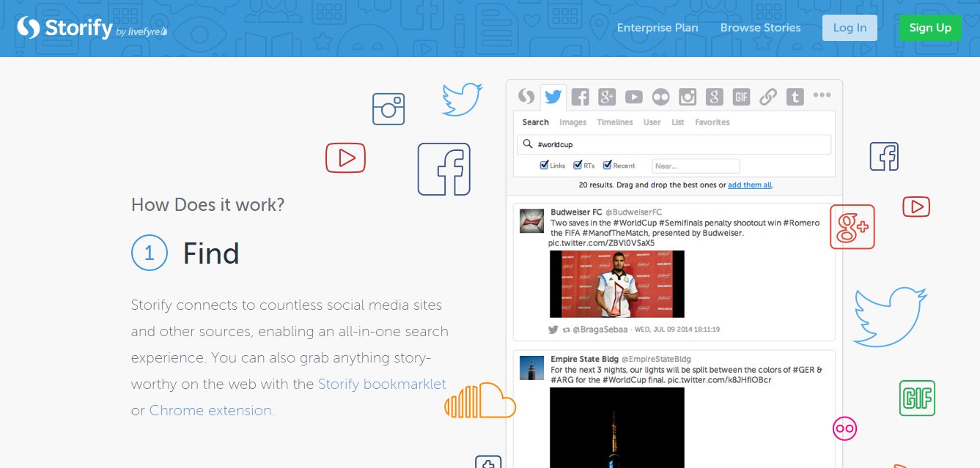
Task: Click the "WED, JUL 09 2014 18:11:19" timestamp
Action: [x=677, y=330]
